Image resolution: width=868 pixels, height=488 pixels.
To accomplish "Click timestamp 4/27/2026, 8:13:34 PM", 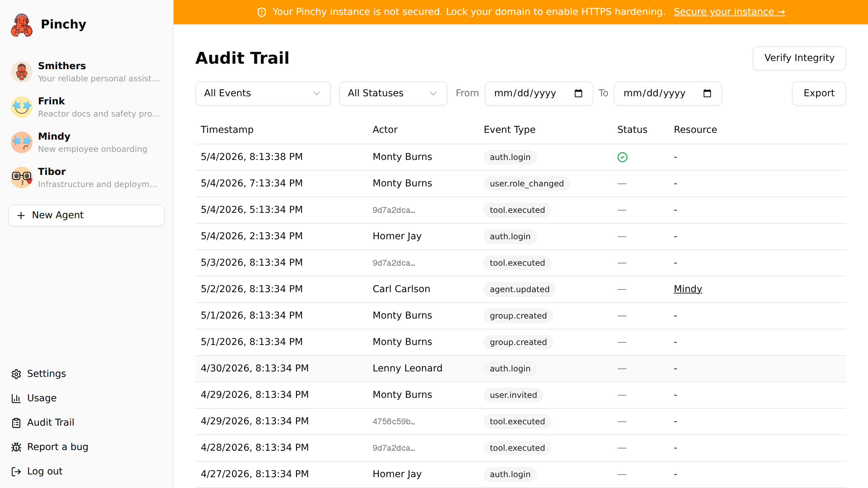I will pyautogui.click(x=255, y=474).
